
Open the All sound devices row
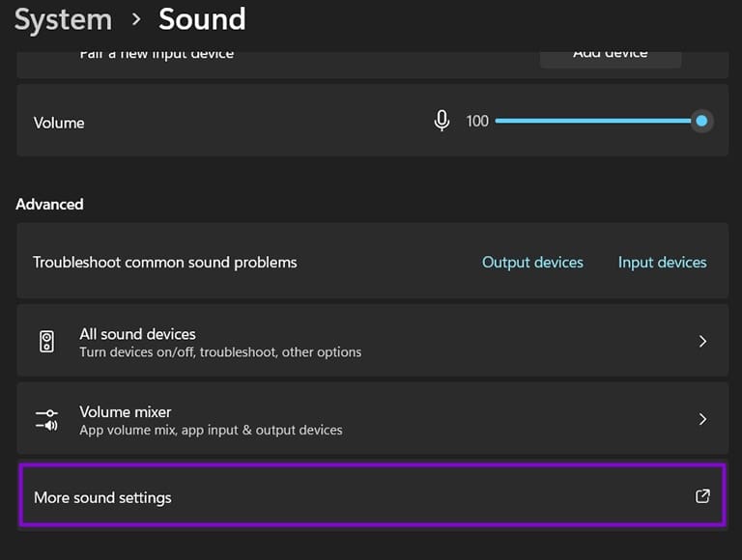(x=372, y=341)
